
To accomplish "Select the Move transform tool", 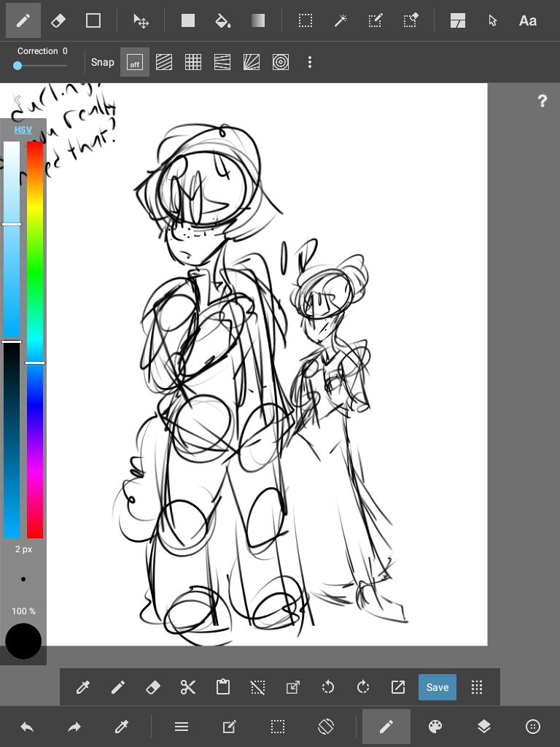I will [x=141, y=20].
